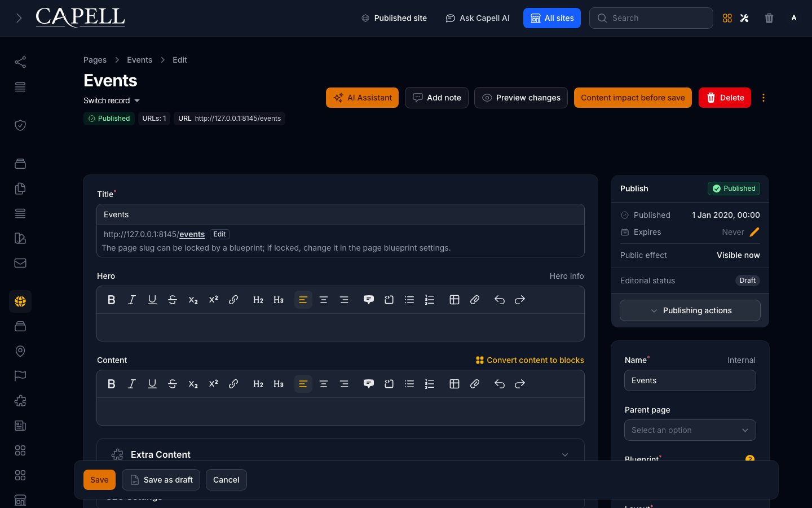Open the location pin icon in the sidebar
This screenshot has height=508, width=812.
pyautogui.click(x=20, y=351)
